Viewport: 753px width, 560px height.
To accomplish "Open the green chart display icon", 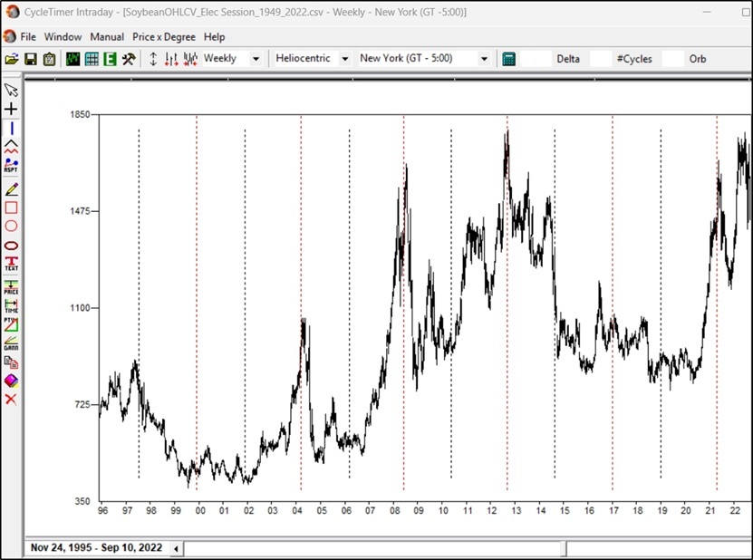I will (71, 58).
